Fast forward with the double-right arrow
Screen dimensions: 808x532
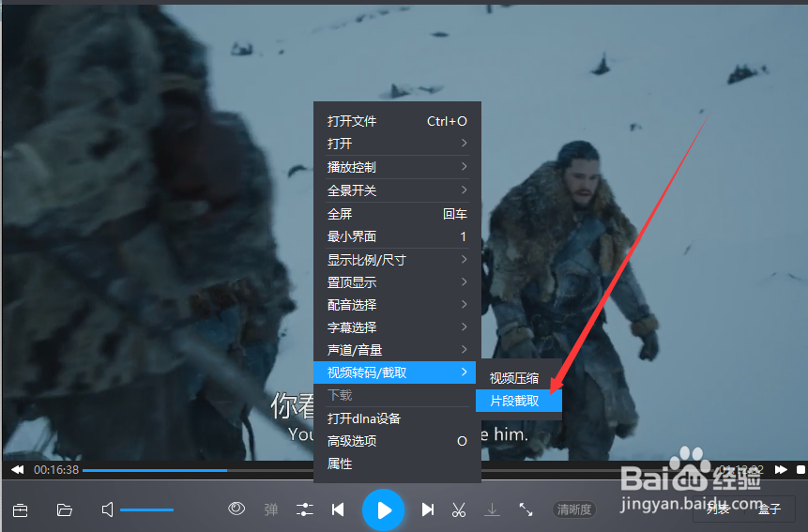(x=781, y=470)
